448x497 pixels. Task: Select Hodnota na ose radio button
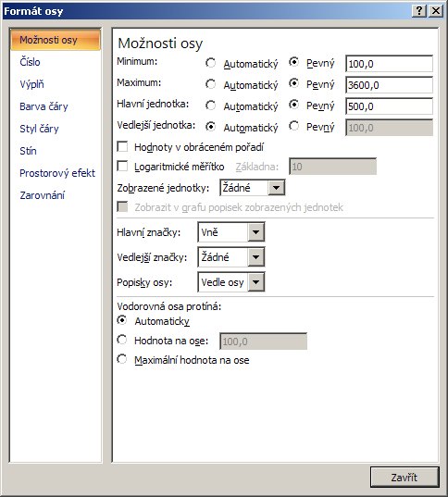click(x=122, y=340)
